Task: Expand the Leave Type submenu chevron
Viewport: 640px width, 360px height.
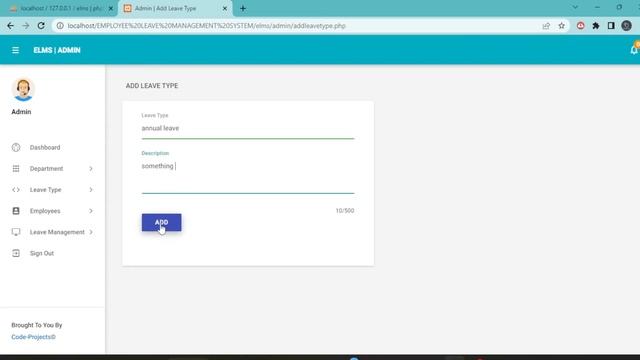Action: (91, 190)
